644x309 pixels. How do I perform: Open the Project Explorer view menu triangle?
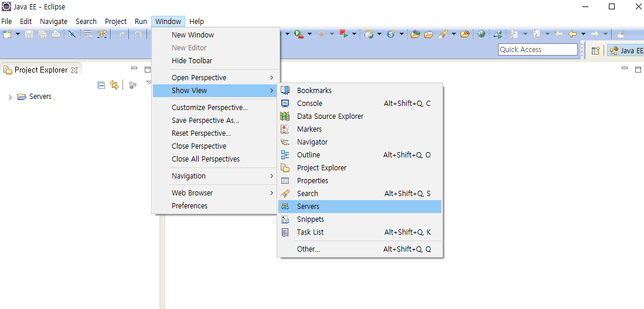click(149, 83)
